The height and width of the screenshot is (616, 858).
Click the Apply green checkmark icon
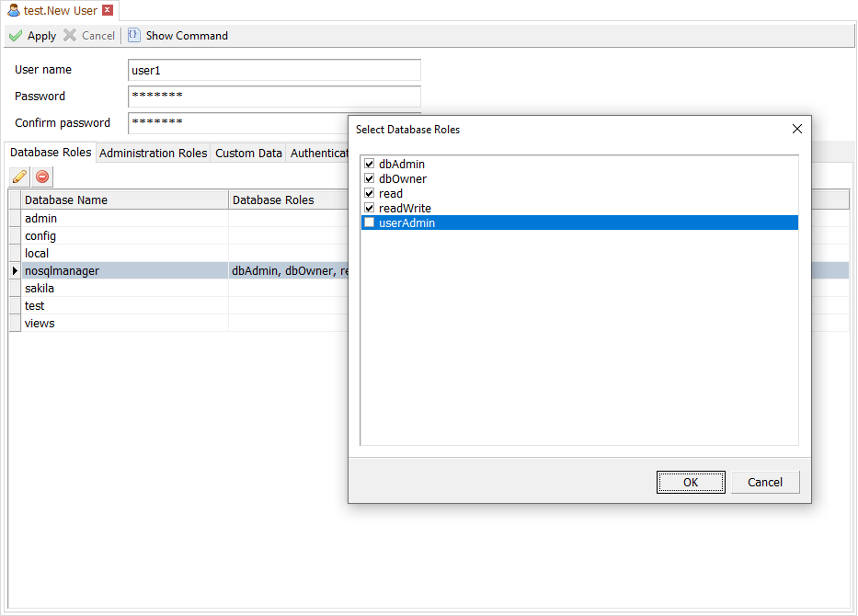16,36
